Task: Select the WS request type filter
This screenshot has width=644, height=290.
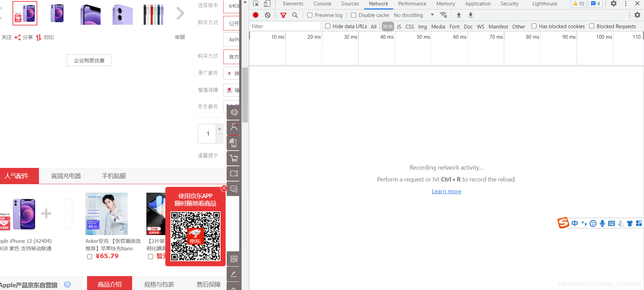Action: point(480,26)
